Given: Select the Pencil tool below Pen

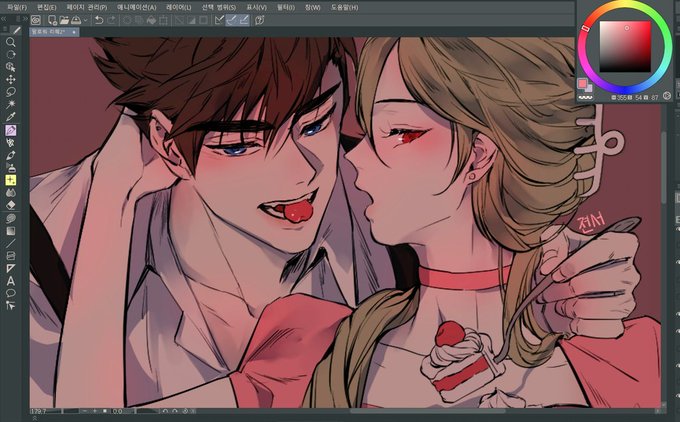Looking at the screenshot, I should tap(11, 143).
